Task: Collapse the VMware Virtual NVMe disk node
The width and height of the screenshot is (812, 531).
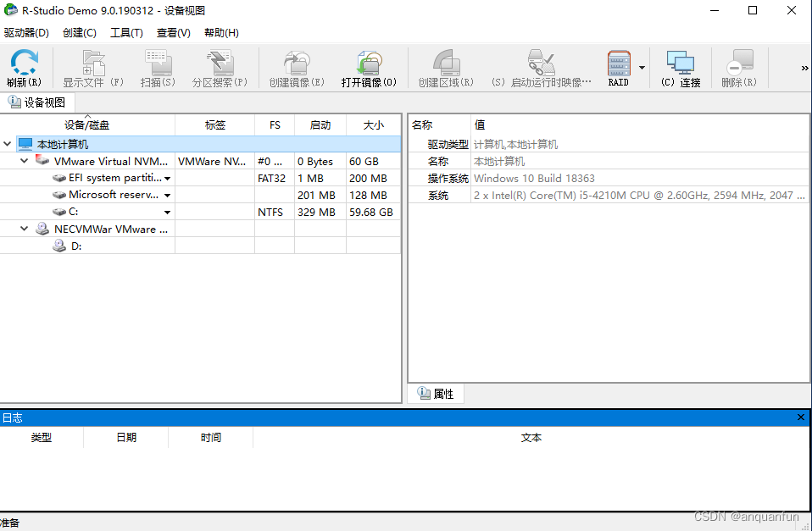Action: [x=24, y=161]
